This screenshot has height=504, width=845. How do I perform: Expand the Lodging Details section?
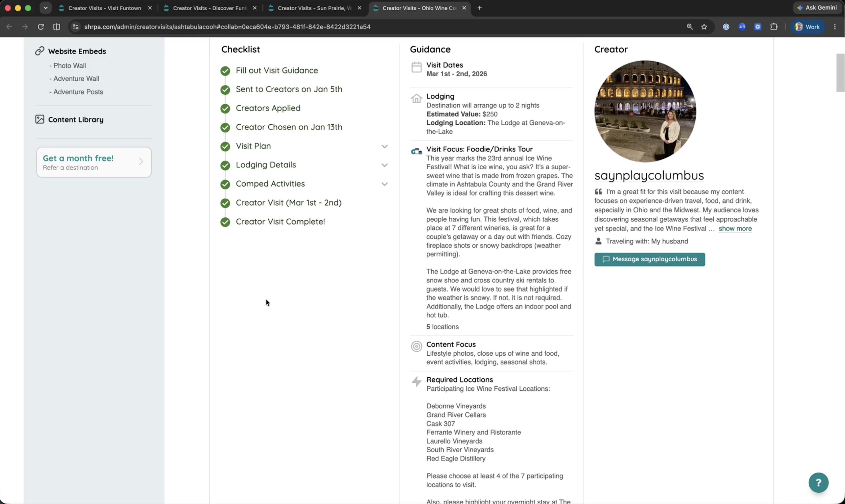[x=384, y=165]
